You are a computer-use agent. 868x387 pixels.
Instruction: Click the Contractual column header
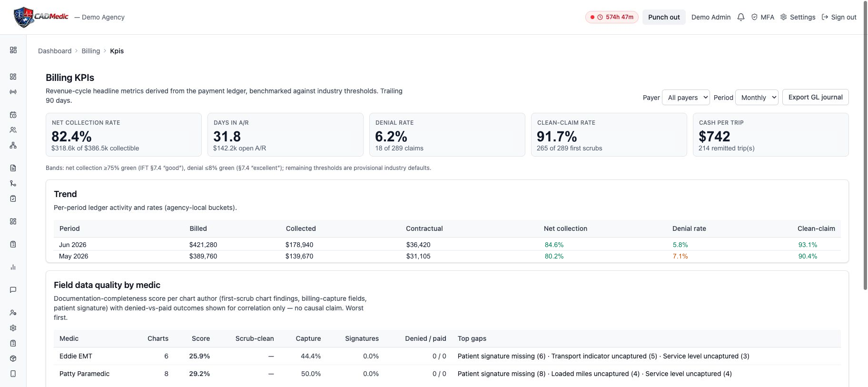click(x=424, y=228)
